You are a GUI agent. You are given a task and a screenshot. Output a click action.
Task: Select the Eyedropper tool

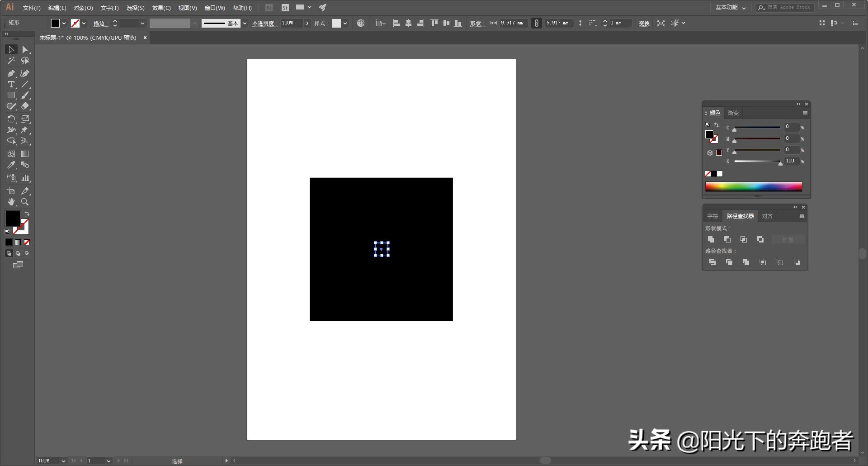[x=11, y=165]
